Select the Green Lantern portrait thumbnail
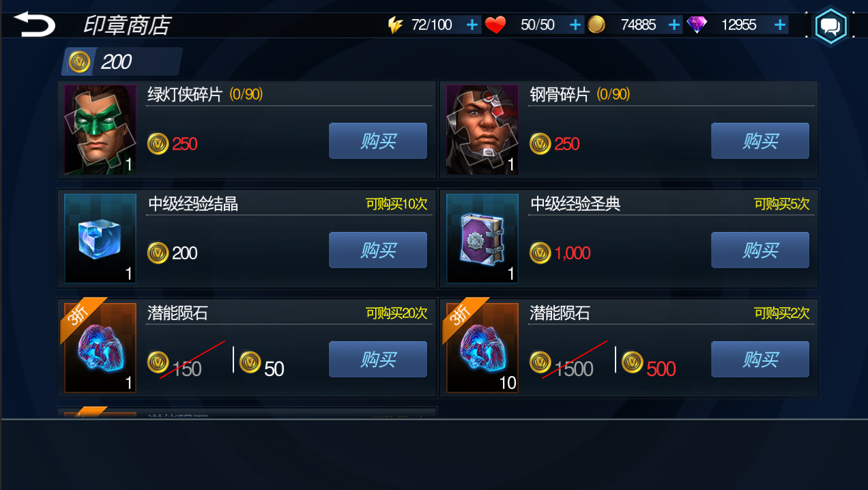The height and width of the screenshot is (490, 868). point(100,130)
